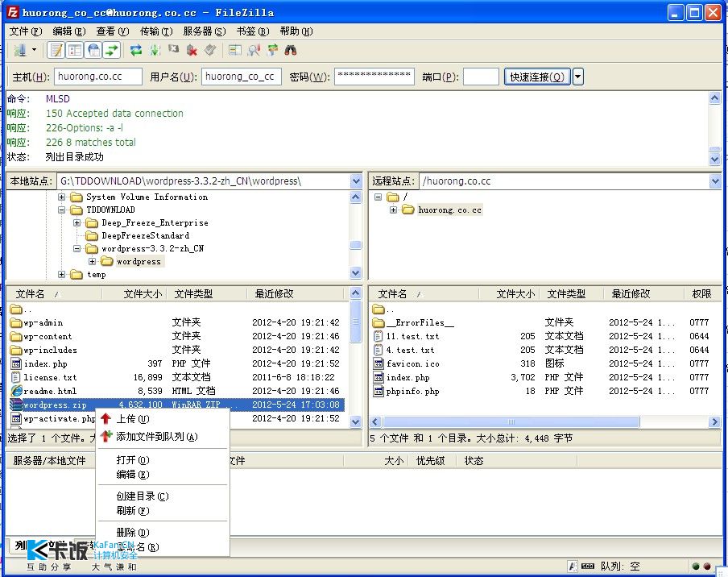Cancel the current operation icon
This screenshot has height=577, width=728.
click(x=174, y=49)
